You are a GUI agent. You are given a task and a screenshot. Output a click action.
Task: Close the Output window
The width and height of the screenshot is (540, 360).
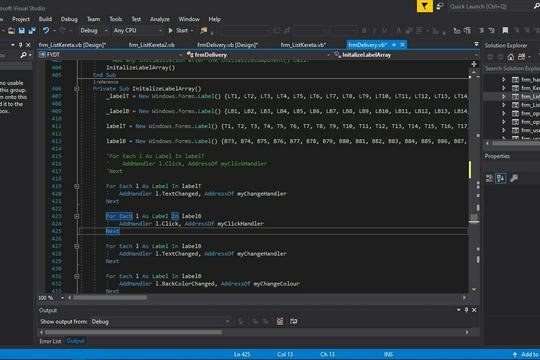(474, 310)
